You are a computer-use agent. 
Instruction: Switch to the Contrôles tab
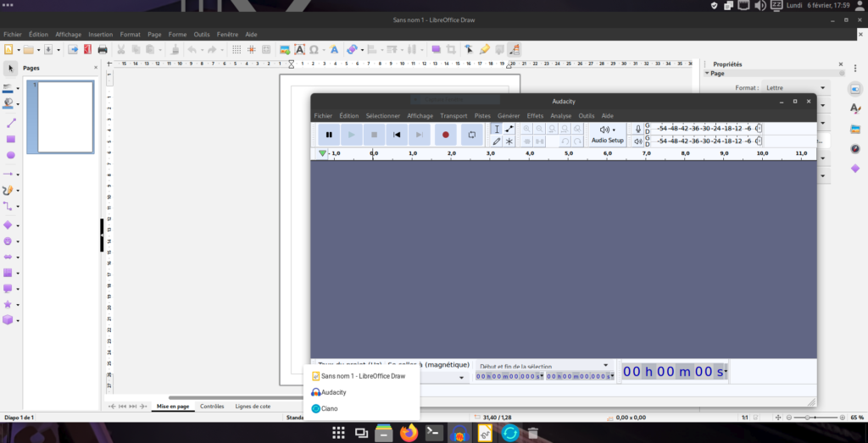tap(212, 407)
